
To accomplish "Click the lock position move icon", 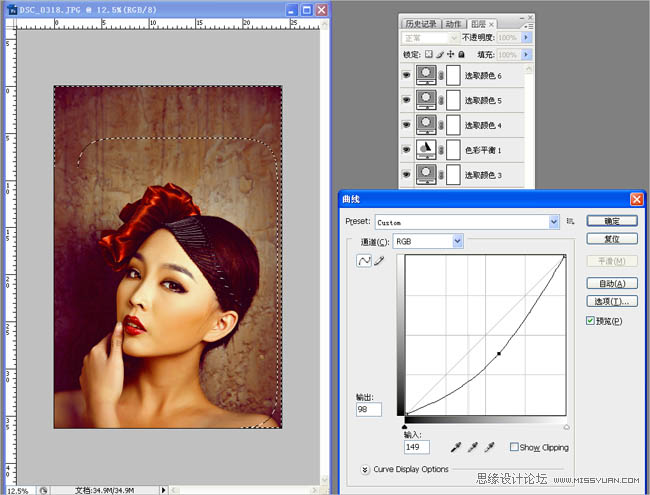I will click(x=450, y=54).
